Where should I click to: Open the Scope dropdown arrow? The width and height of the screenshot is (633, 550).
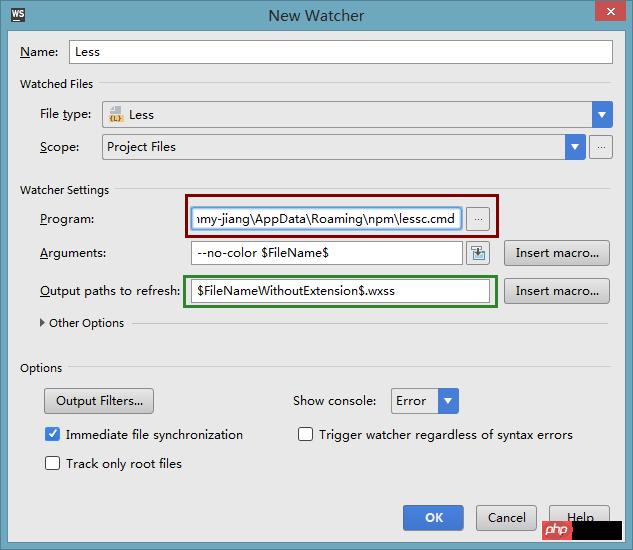coord(575,147)
